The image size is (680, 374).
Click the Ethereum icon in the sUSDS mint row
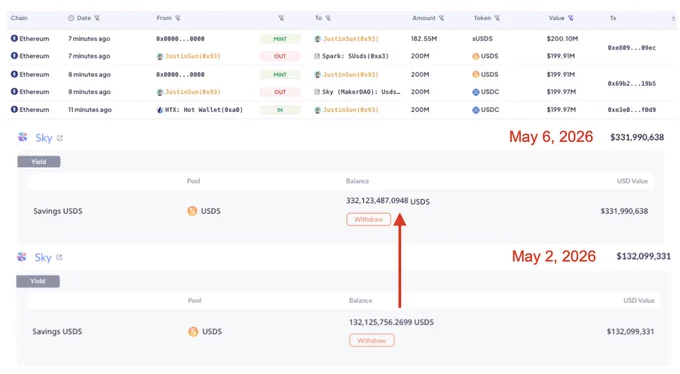tap(14, 38)
